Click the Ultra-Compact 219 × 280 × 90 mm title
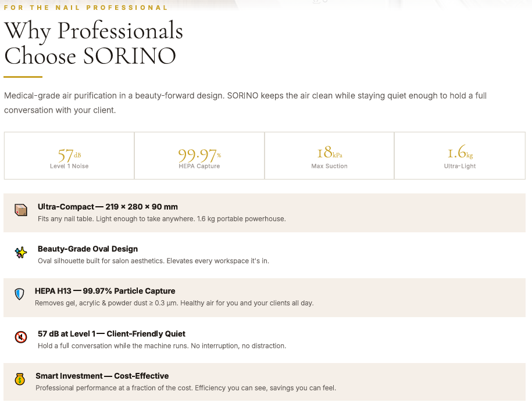Image resolution: width=532 pixels, height=406 pixels. pyautogui.click(x=108, y=207)
